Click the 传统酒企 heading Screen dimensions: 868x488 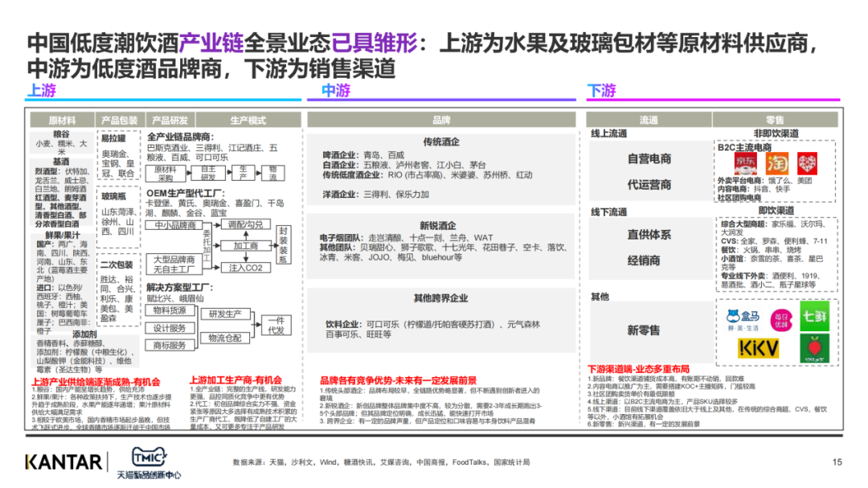point(441,141)
